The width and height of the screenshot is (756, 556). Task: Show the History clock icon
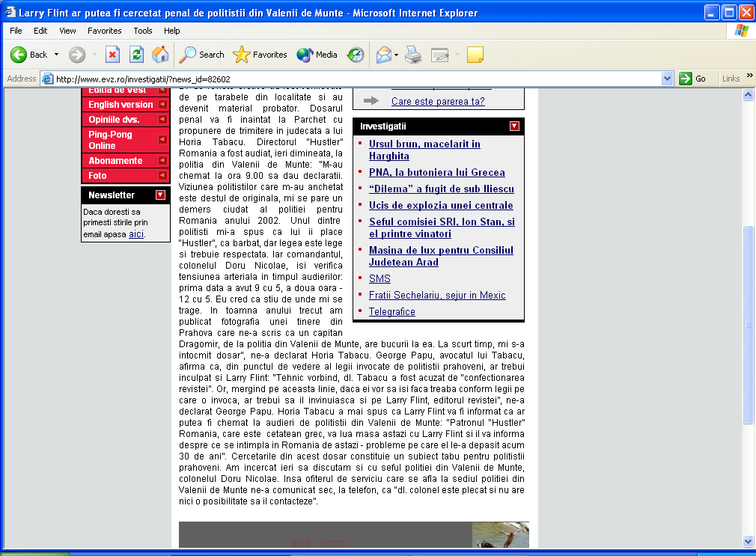(356, 55)
